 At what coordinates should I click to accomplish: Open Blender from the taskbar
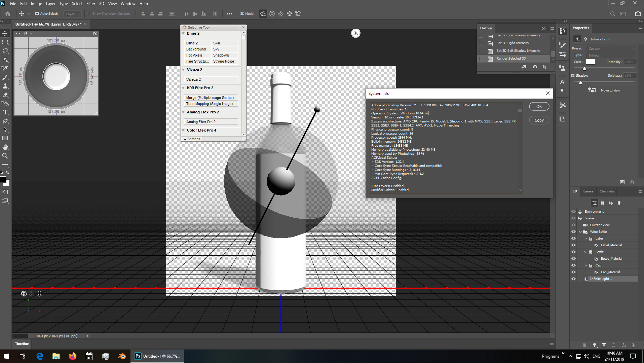tap(122, 356)
